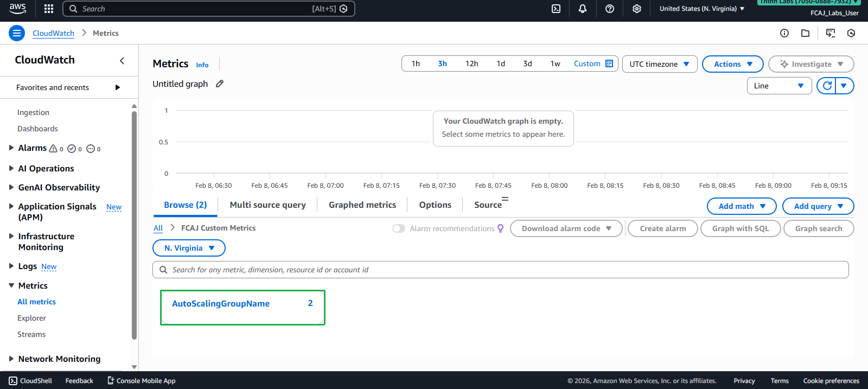Switch to the Options tab
The height and width of the screenshot is (389, 868).
click(x=435, y=205)
